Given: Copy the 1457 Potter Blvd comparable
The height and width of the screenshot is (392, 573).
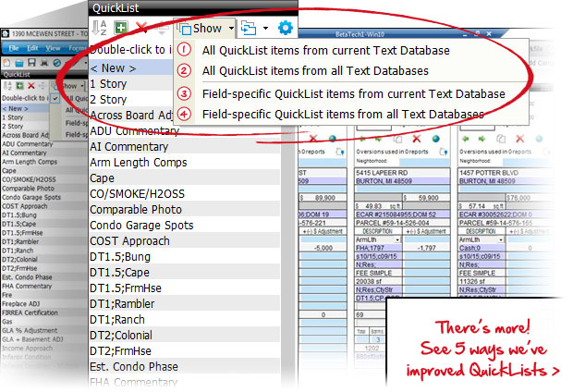Looking at the screenshot, I should 501,139.
